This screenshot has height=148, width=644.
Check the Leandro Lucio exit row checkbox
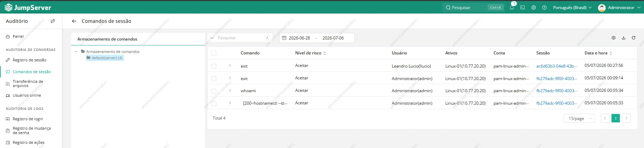[214, 66]
